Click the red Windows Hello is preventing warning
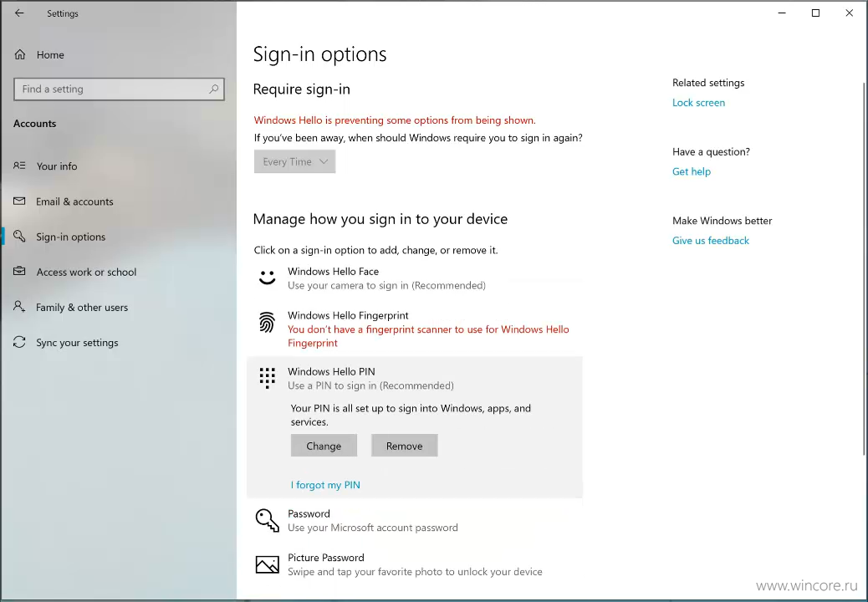The image size is (868, 602). 395,120
